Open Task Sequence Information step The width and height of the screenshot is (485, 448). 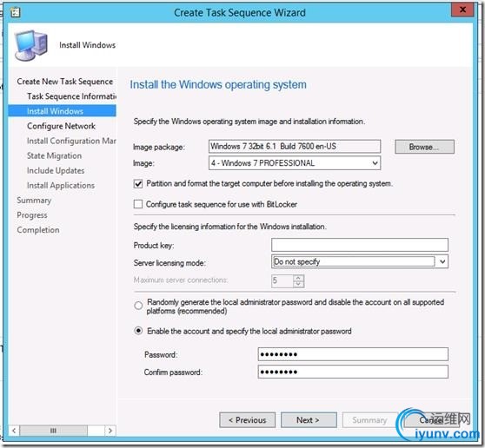(71, 96)
